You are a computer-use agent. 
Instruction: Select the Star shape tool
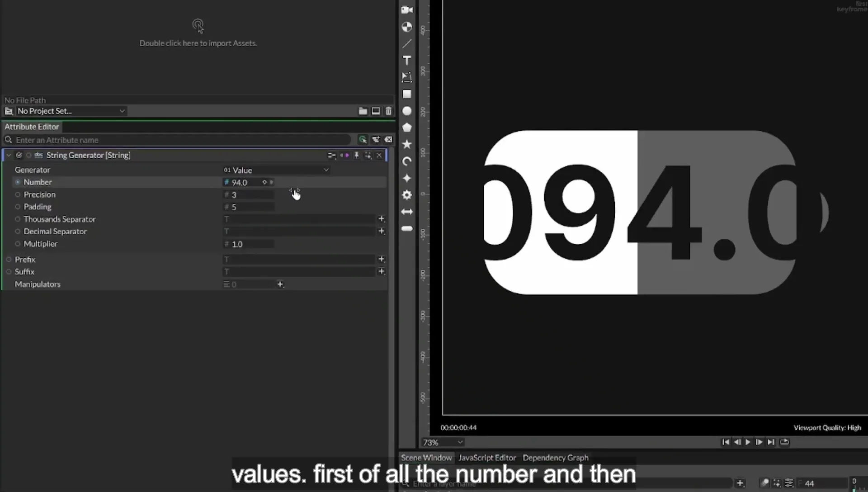tap(407, 144)
